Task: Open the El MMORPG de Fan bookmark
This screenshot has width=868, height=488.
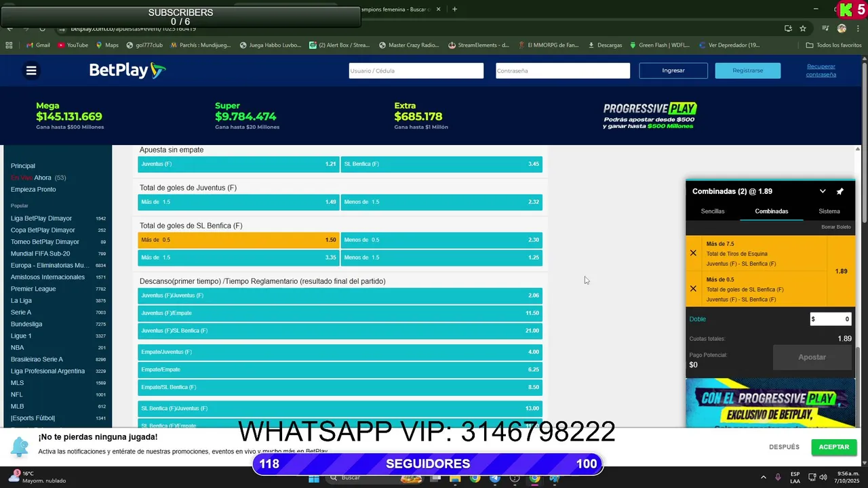Action: [549, 45]
